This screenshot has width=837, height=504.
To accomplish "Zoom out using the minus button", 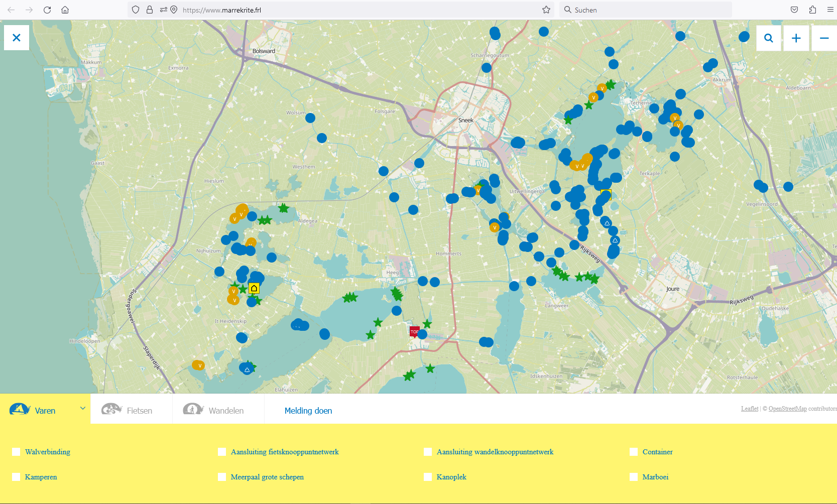I will (x=824, y=38).
